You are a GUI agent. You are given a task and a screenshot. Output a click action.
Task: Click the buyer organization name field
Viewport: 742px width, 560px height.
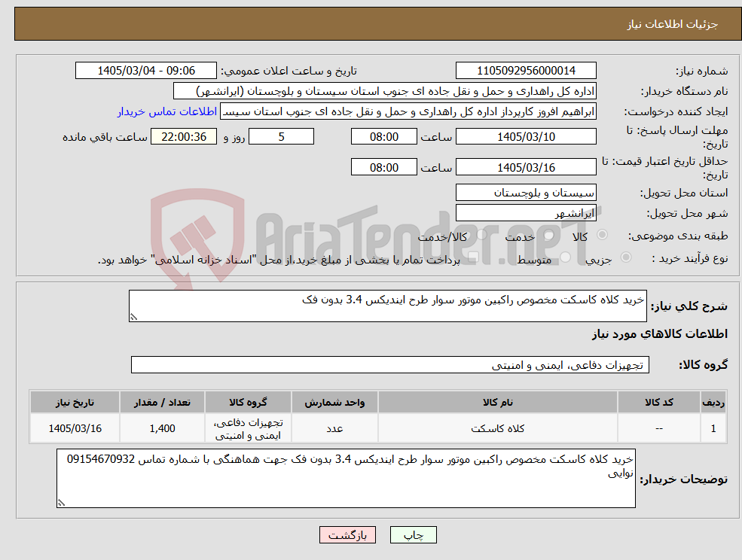tap(385, 91)
